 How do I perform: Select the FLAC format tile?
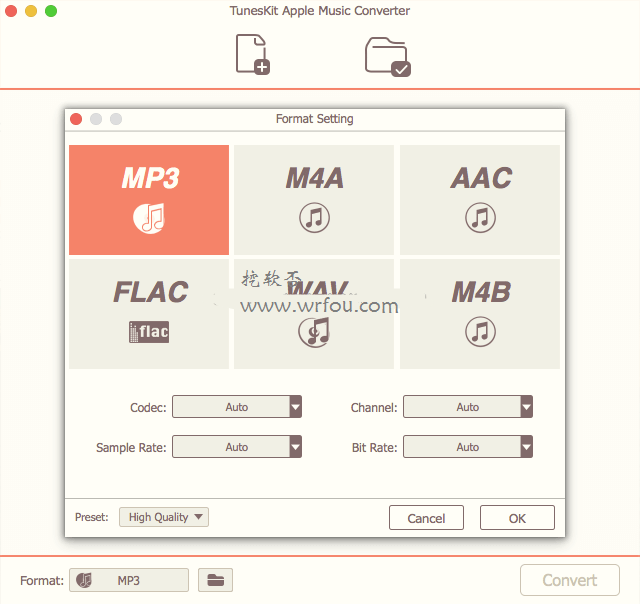tap(149, 313)
